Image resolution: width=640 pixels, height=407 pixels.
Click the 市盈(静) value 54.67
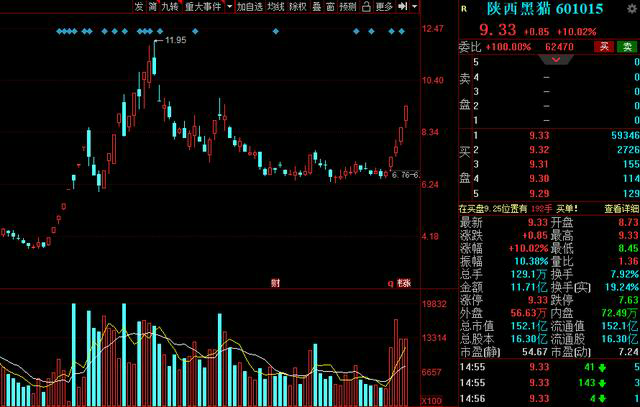coord(535,351)
